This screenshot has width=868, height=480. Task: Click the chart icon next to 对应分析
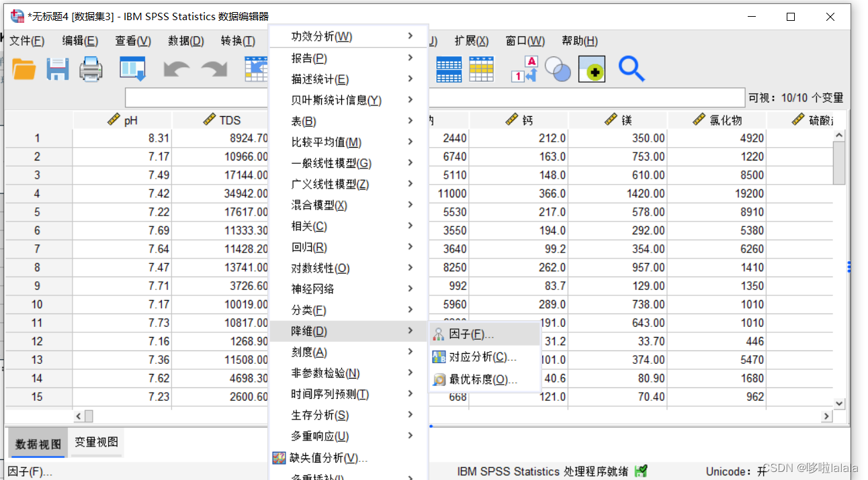click(x=439, y=356)
